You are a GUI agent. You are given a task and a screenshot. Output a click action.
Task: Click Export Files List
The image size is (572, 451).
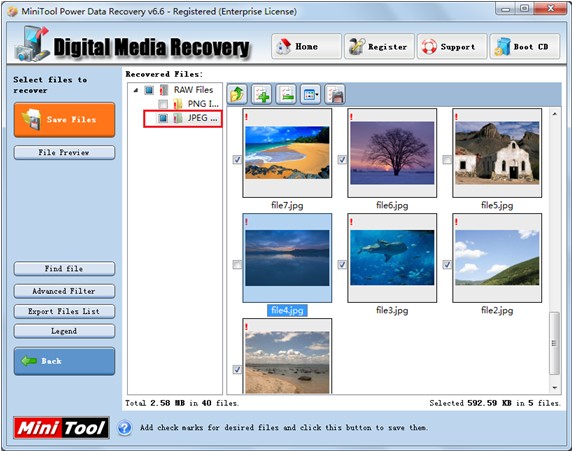click(x=65, y=311)
